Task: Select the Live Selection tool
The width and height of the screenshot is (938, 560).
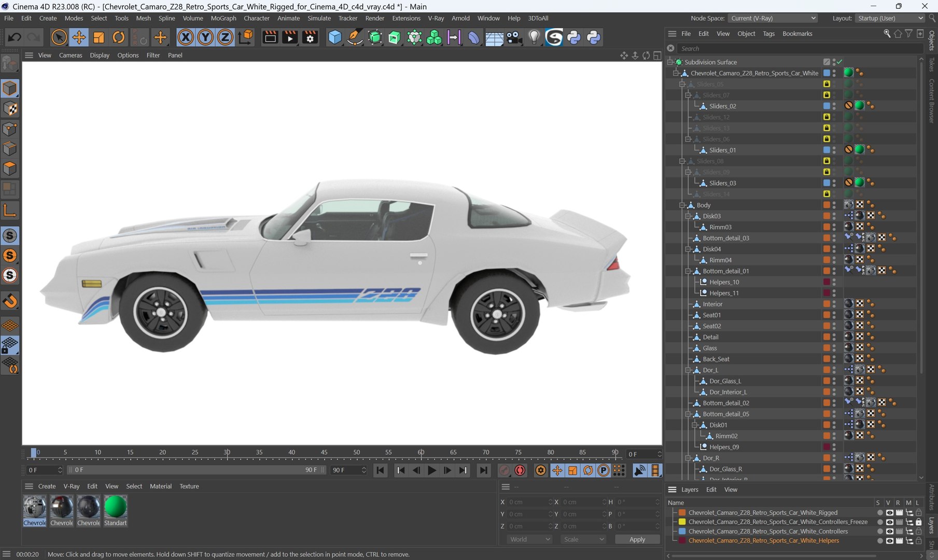Action: pyautogui.click(x=59, y=37)
